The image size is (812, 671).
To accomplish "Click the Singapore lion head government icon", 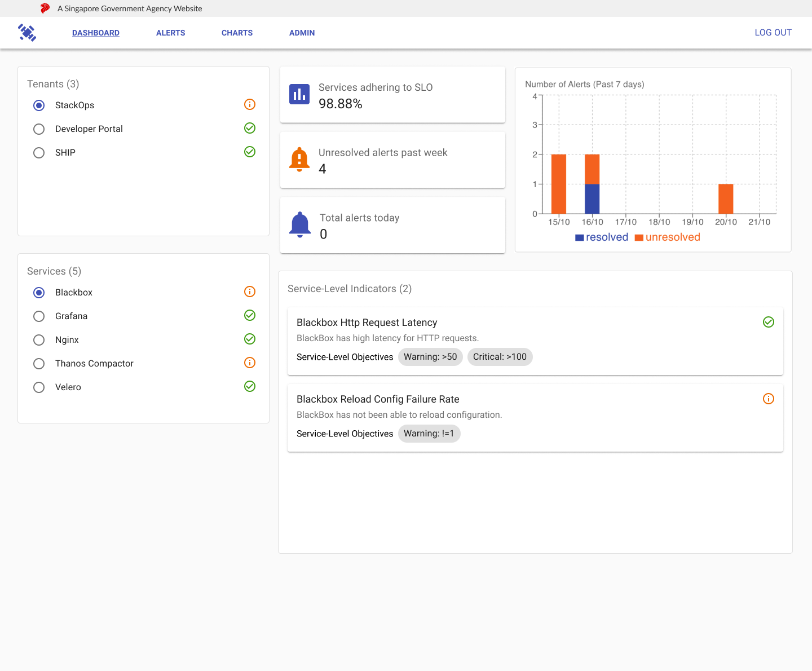I will point(45,8).
